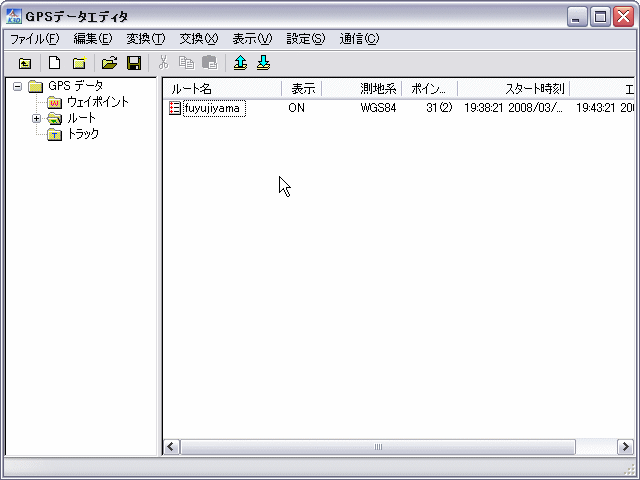Click the new folder toolbar icon
Image resolution: width=640 pixels, height=480 pixels.
click(79, 63)
